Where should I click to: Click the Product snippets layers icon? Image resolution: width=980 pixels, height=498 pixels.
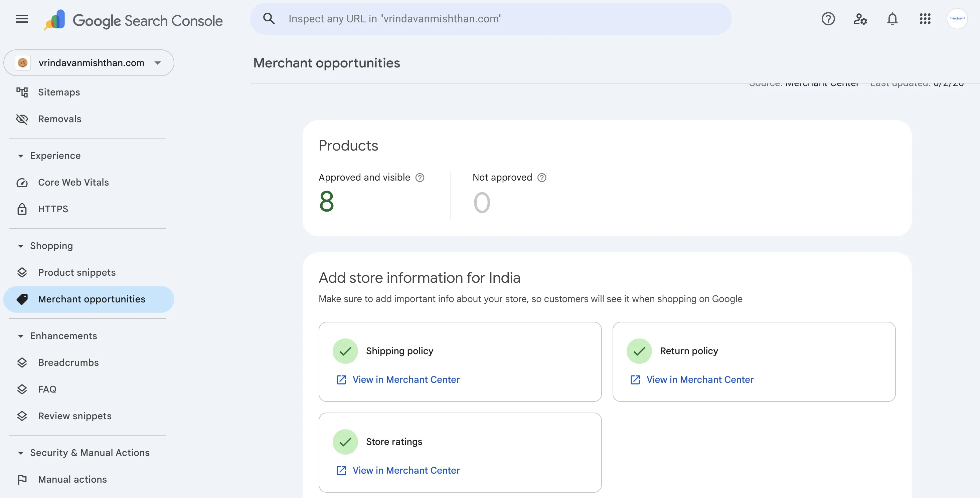point(22,273)
